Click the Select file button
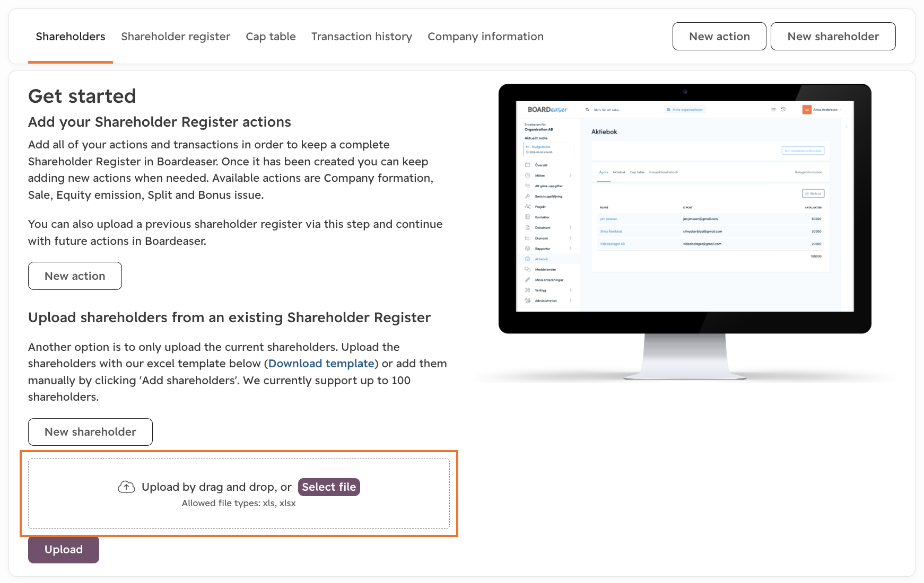 (x=329, y=487)
